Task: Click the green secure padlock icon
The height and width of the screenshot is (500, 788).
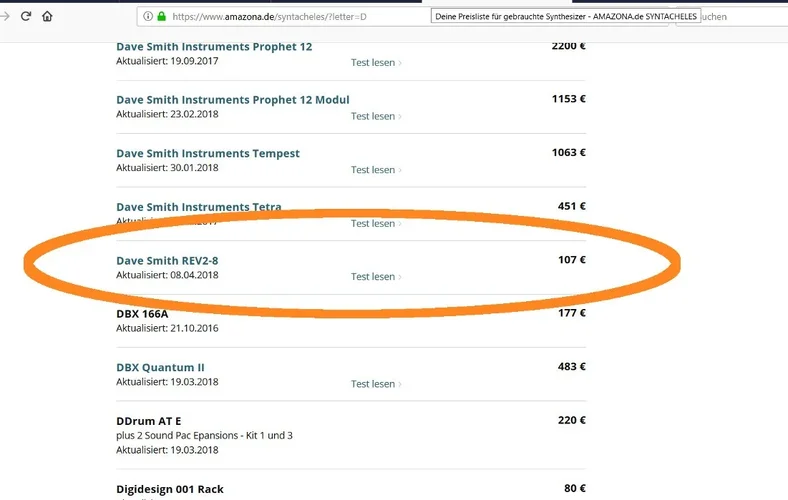Action: click(161, 16)
